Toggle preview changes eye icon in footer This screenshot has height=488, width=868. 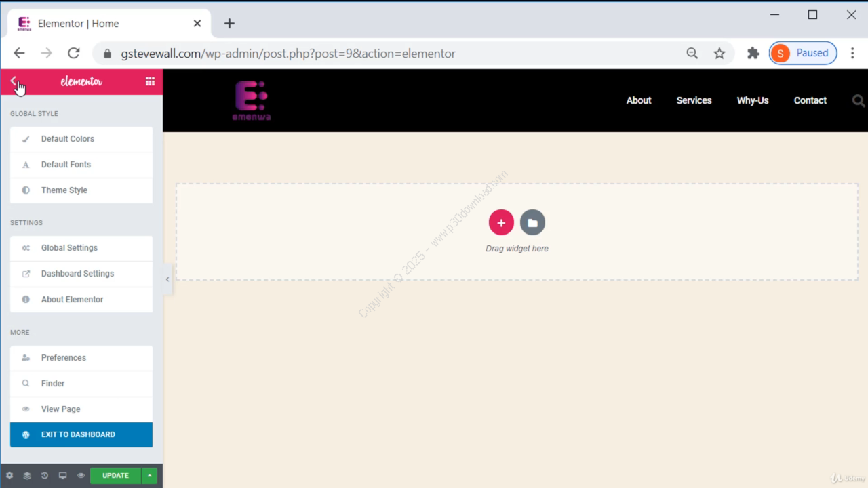click(81, 476)
